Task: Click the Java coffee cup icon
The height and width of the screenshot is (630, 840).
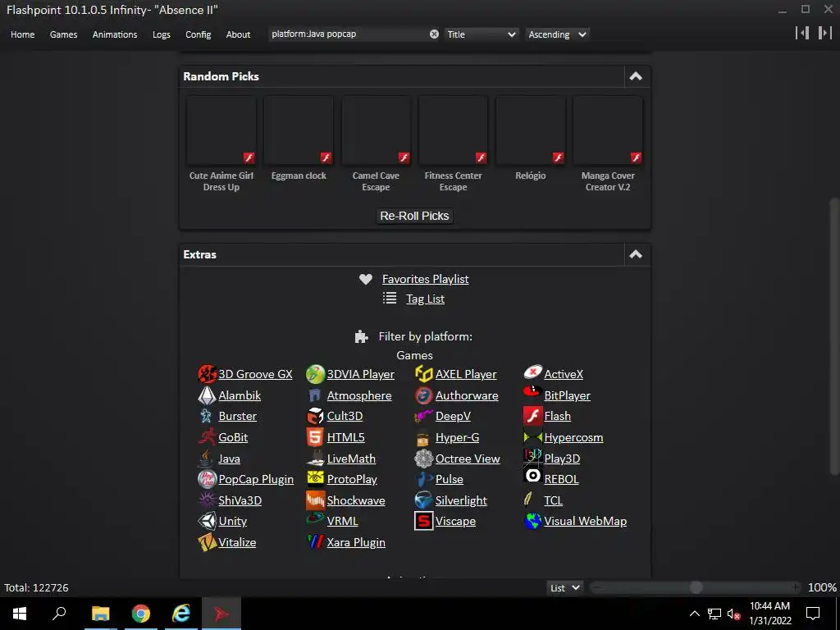Action: tap(207, 459)
